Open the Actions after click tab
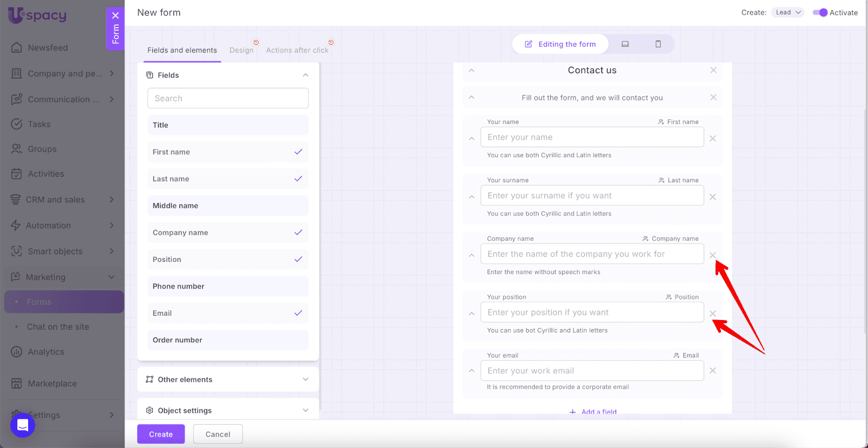This screenshot has height=448, width=868. point(297,50)
